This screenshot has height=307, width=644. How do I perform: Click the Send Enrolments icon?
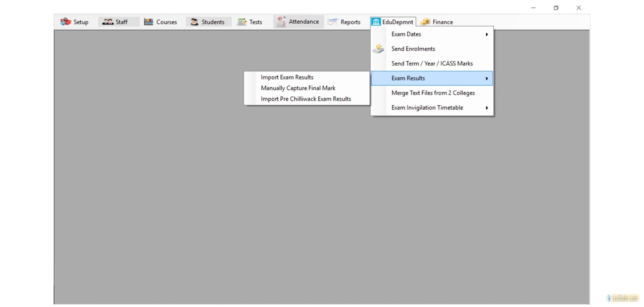(x=378, y=49)
